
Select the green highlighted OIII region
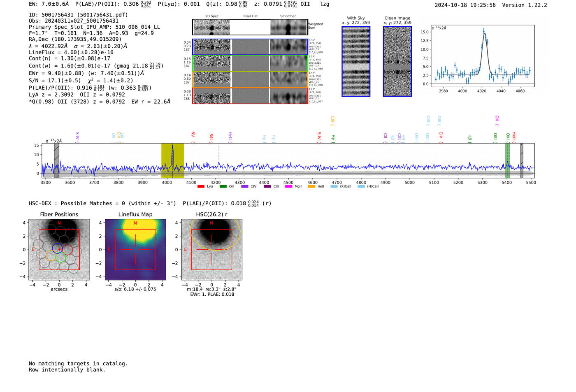[x=508, y=161]
